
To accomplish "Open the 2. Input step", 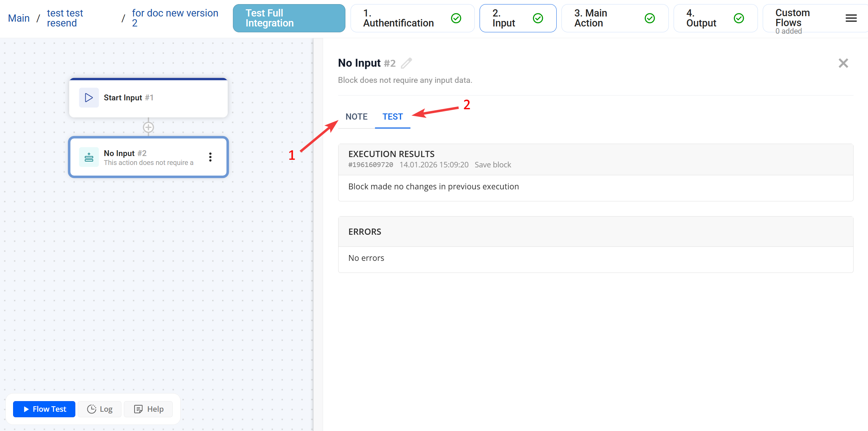I will pyautogui.click(x=504, y=18).
